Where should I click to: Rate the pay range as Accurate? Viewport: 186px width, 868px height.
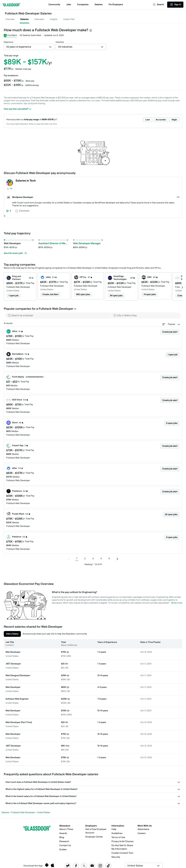click(x=161, y=120)
